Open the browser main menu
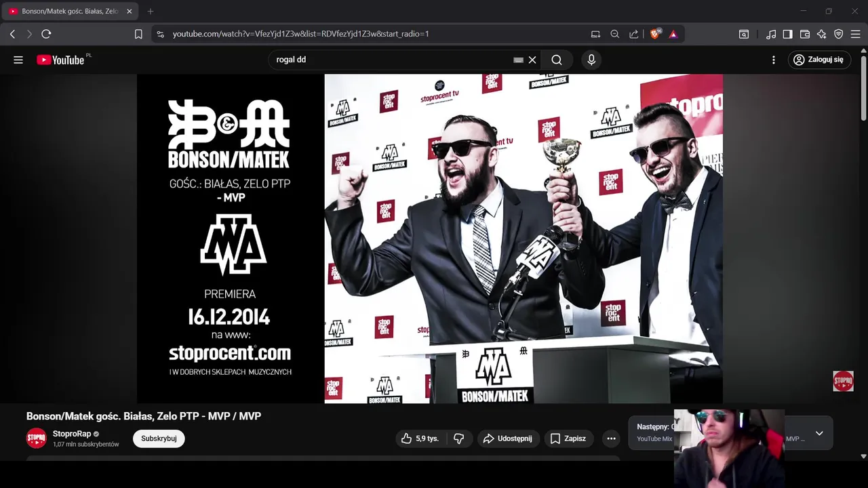The width and height of the screenshot is (868, 488). pos(856,34)
